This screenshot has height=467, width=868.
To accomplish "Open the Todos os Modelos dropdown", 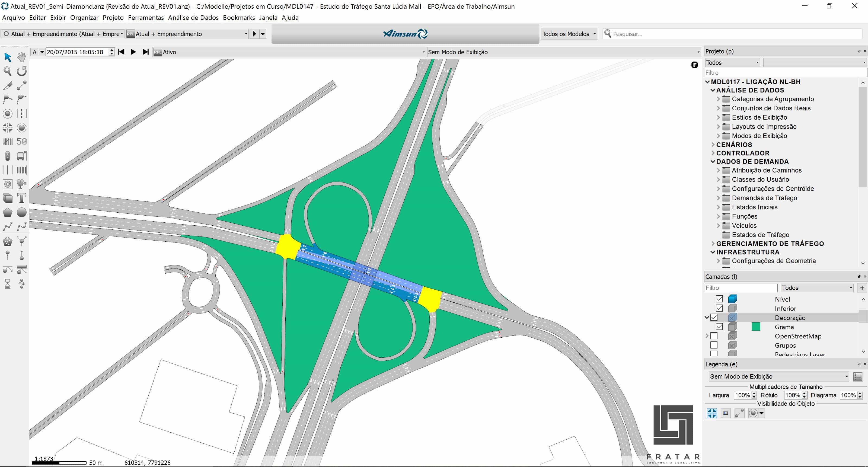I will point(569,34).
